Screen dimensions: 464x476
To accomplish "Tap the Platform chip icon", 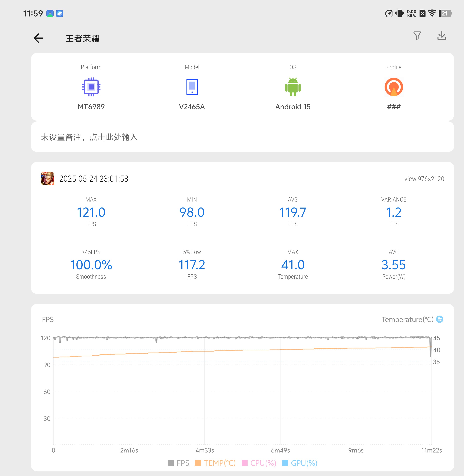I will point(91,87).
